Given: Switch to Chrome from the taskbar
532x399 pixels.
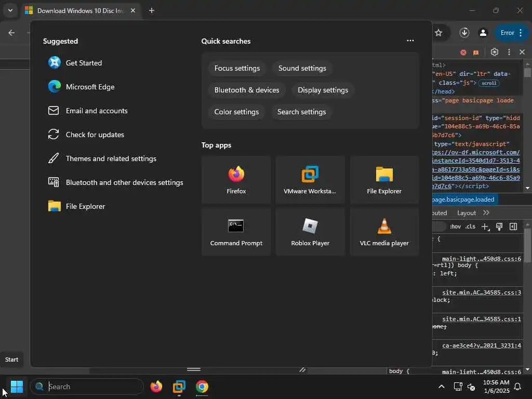Looking at the screenshot, I should pos(202,387).
